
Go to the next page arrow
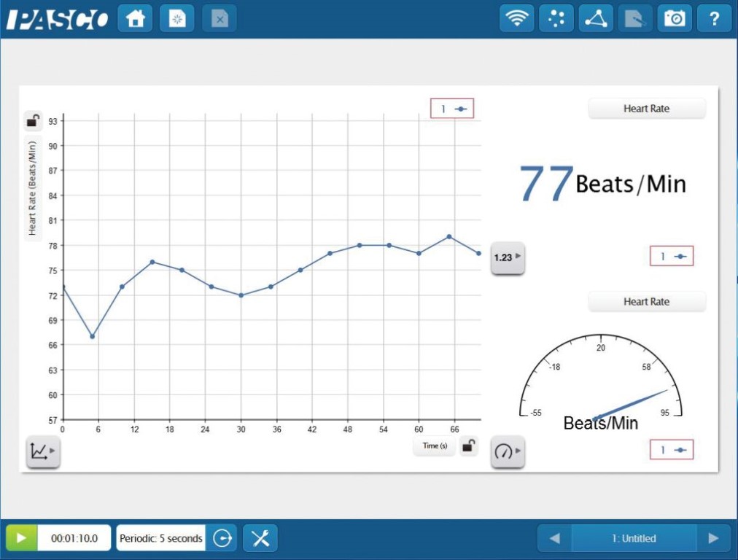click(x=713, y=539)
